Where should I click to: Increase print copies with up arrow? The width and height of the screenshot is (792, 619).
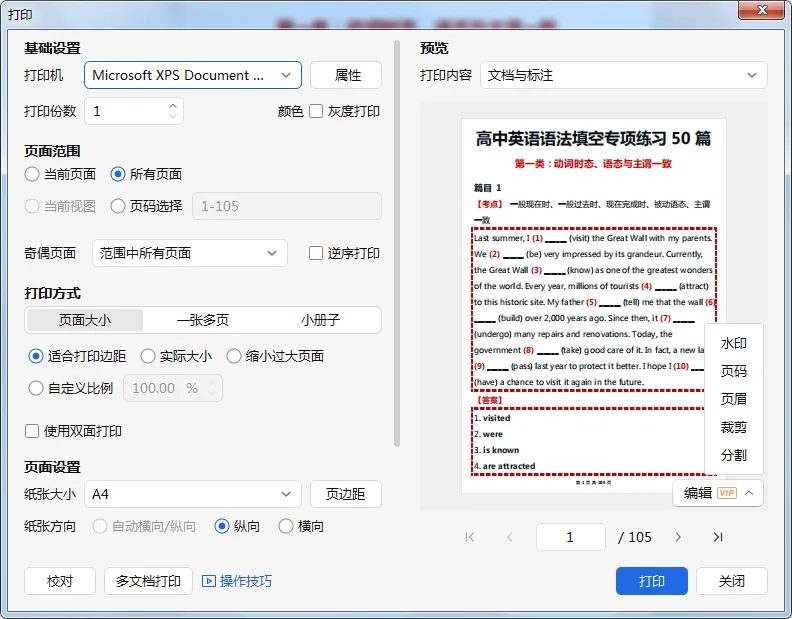[173, 106]
